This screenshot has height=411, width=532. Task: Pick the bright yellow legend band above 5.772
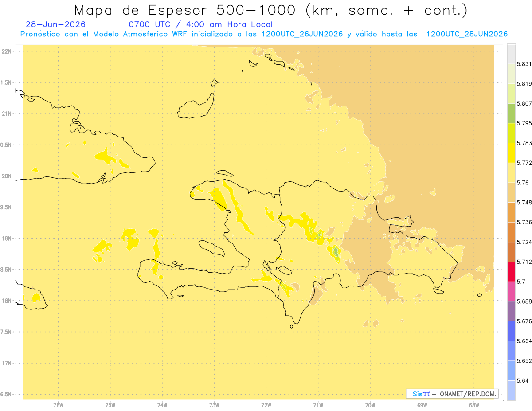(511, 153)
